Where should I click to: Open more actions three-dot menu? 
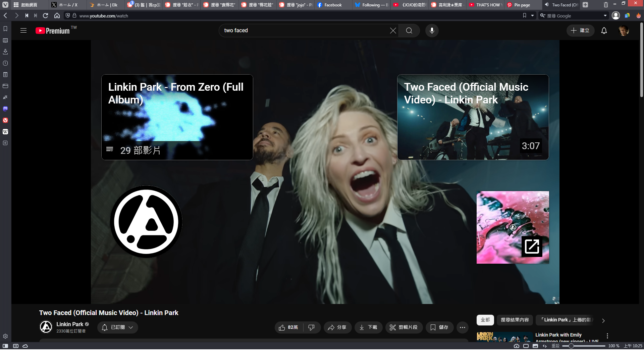tap(463, 327)
